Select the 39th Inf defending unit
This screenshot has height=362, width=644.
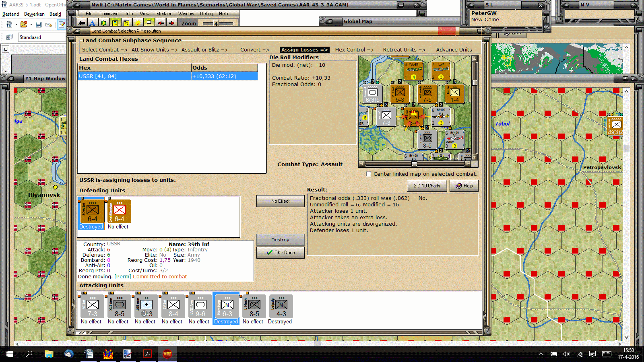(93, 212)
